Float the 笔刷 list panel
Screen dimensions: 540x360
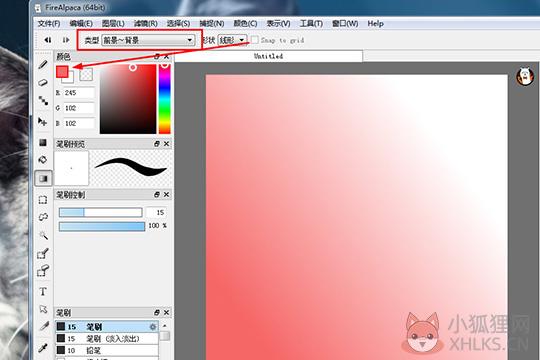[x=157, y=312]
